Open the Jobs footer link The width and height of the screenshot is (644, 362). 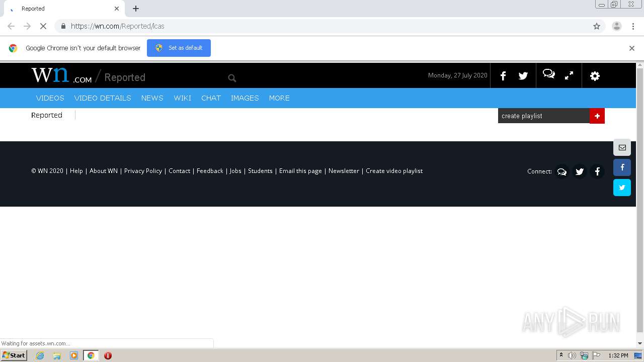coord(235,171)
